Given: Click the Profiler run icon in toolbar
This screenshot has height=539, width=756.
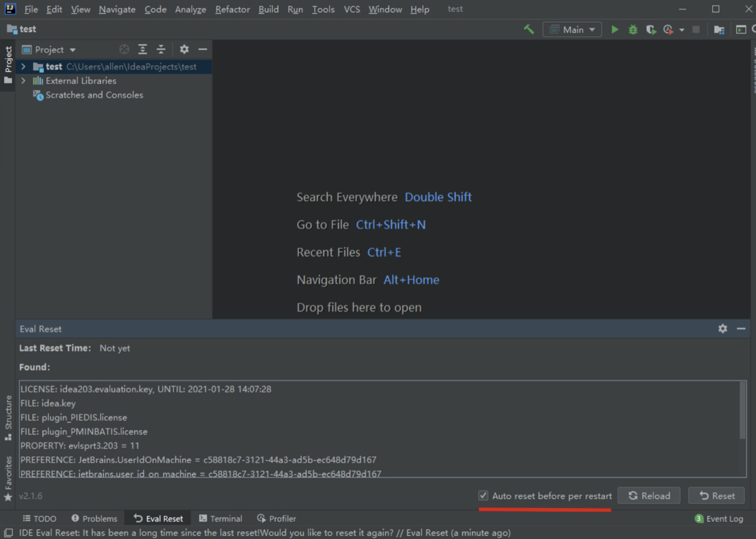Looking at the screenshot, I should 668,29.
